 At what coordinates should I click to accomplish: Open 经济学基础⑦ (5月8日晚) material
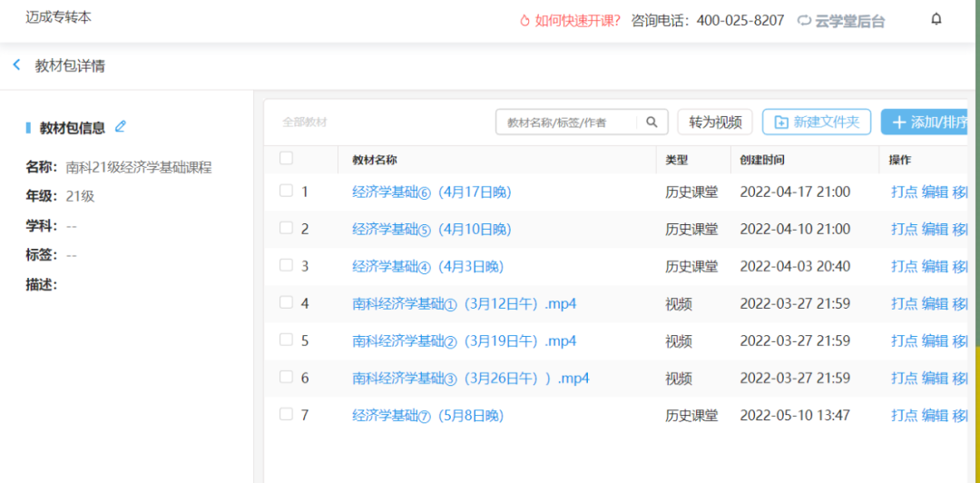(x=428, y=415)
